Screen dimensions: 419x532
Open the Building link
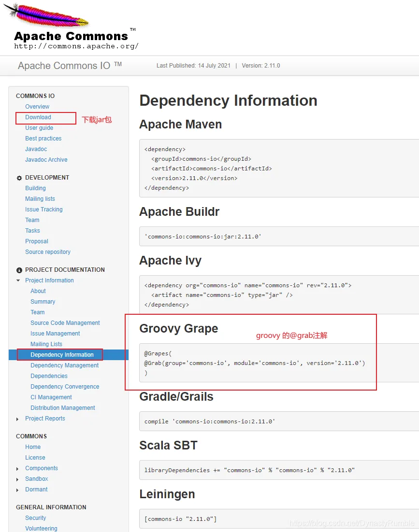[35, 188]
